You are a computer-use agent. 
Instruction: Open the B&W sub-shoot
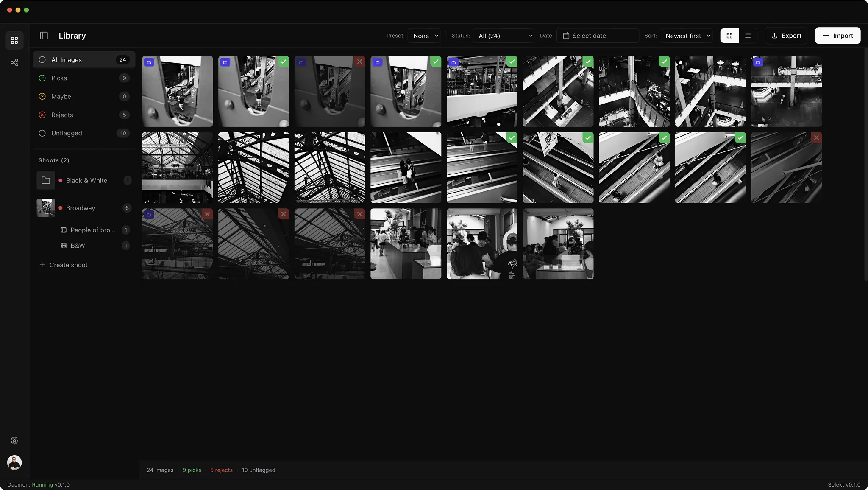(95, 246)
